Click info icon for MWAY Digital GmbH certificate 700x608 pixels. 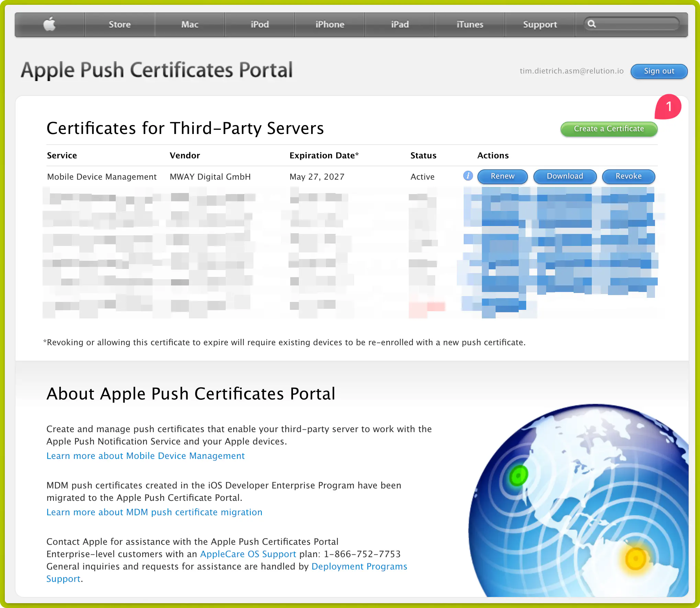coord(468,176)
